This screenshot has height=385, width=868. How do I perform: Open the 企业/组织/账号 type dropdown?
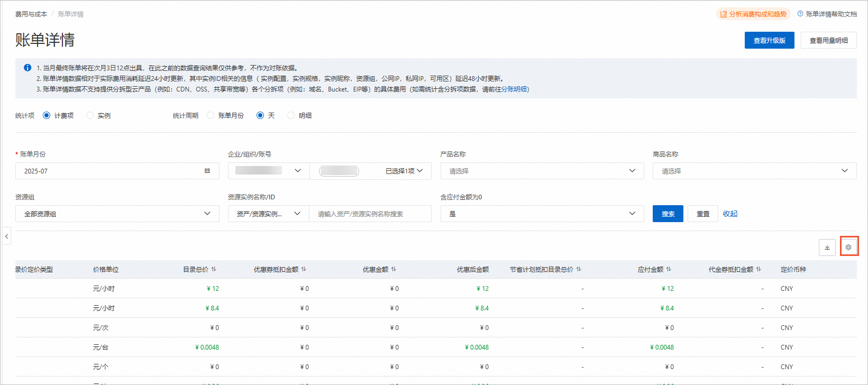269,171
